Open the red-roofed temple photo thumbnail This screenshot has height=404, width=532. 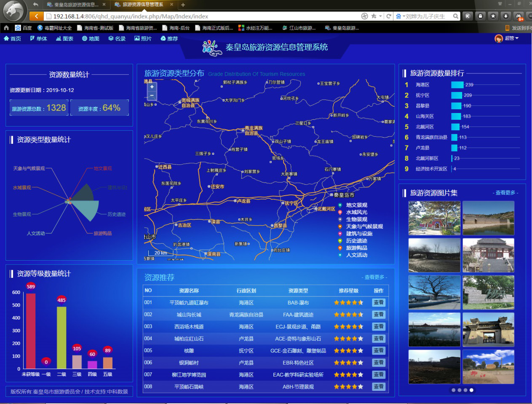[x=488, y=255]
